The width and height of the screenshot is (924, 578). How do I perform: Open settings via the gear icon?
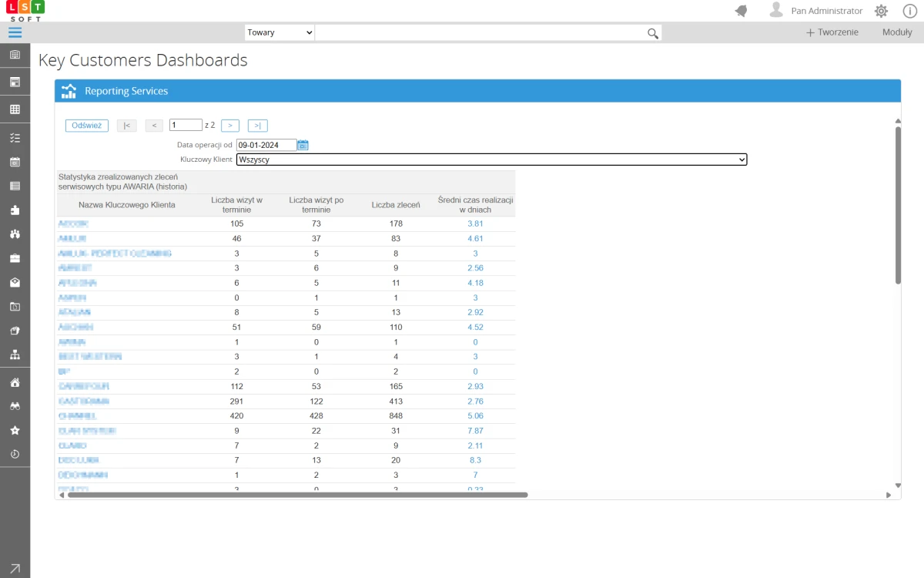[881, 11]
